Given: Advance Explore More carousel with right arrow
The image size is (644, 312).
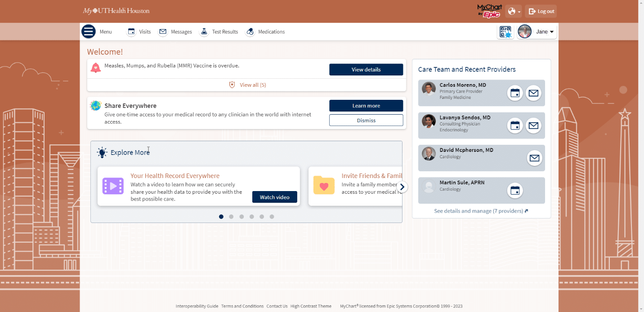Looking at the screenshot, I should pyautogui.click(x=402, y=187).
